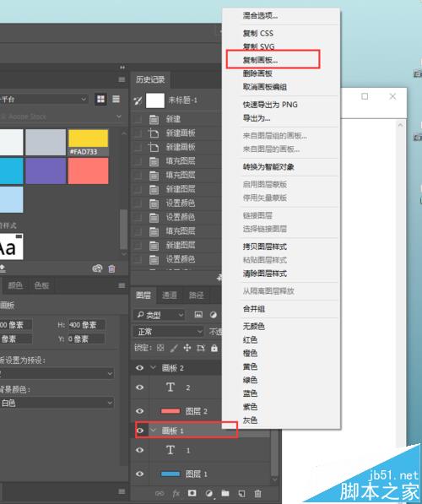Open the 历史记录 tab
The height and width of the screenshot is (504, 422).
click(150, 79)
